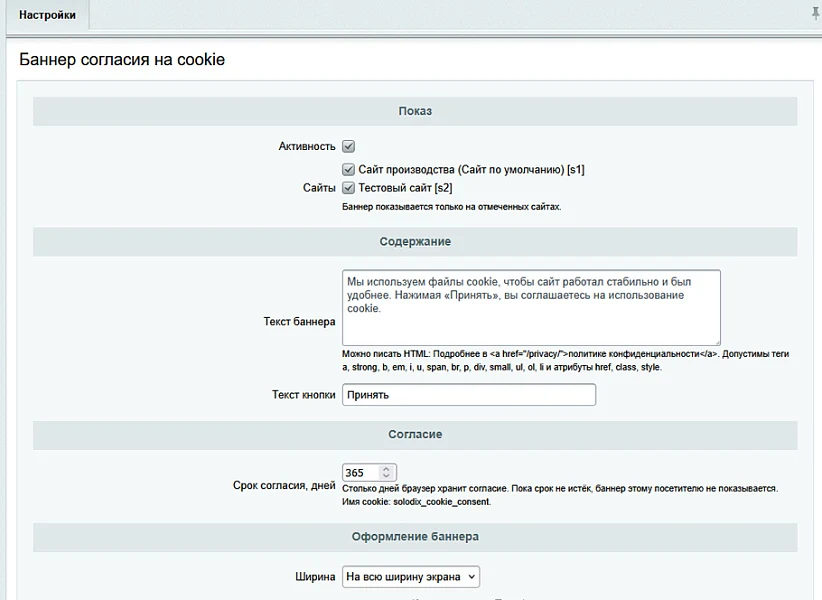Click the Текст кнопки field with Принять
Viewport: 822px width, 600px height.
pos(469,395)
